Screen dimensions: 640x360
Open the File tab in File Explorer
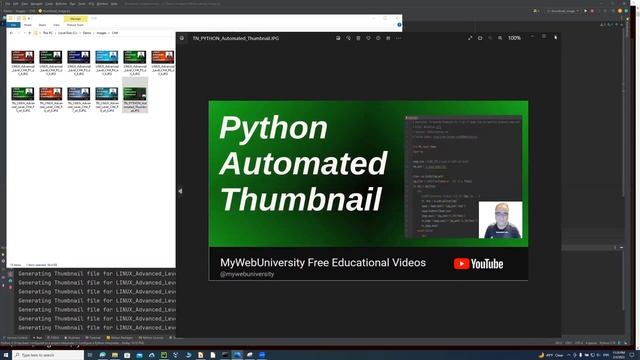click(13, 25)
